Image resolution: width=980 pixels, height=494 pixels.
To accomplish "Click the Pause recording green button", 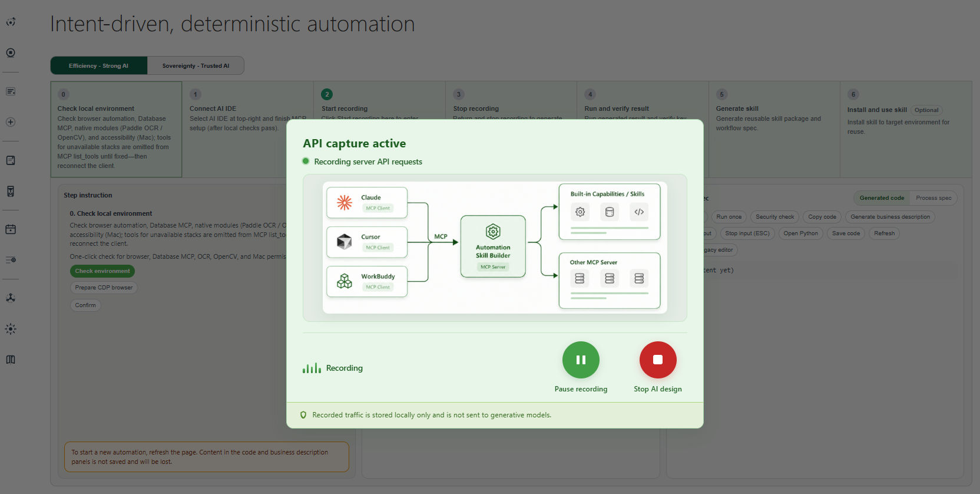I will coord(581,360).
